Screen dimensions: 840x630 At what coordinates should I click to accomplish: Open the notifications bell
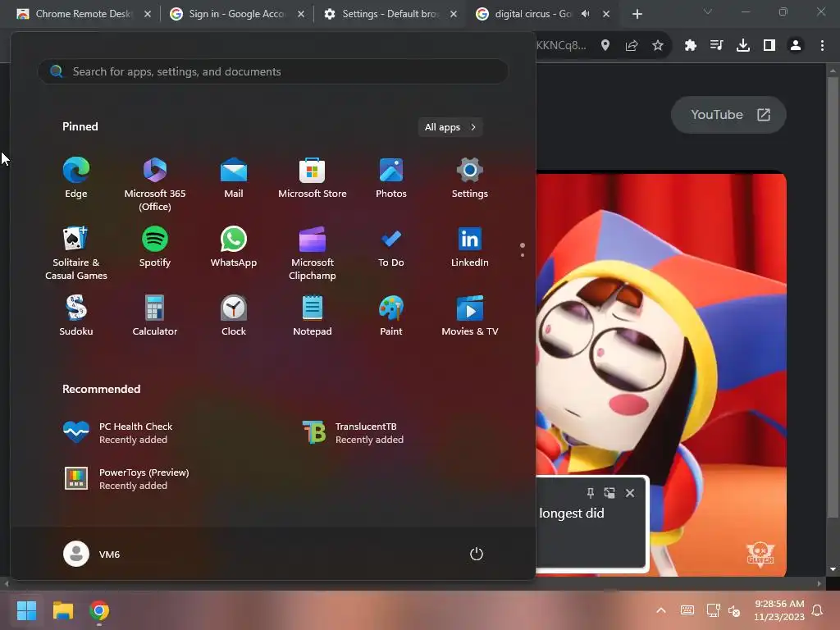coord(818,610)
